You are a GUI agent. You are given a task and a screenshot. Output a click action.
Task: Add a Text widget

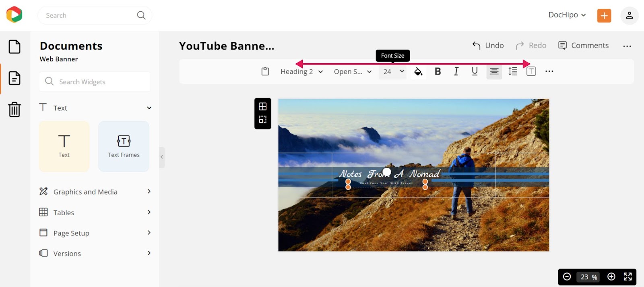tap(64, 146)
